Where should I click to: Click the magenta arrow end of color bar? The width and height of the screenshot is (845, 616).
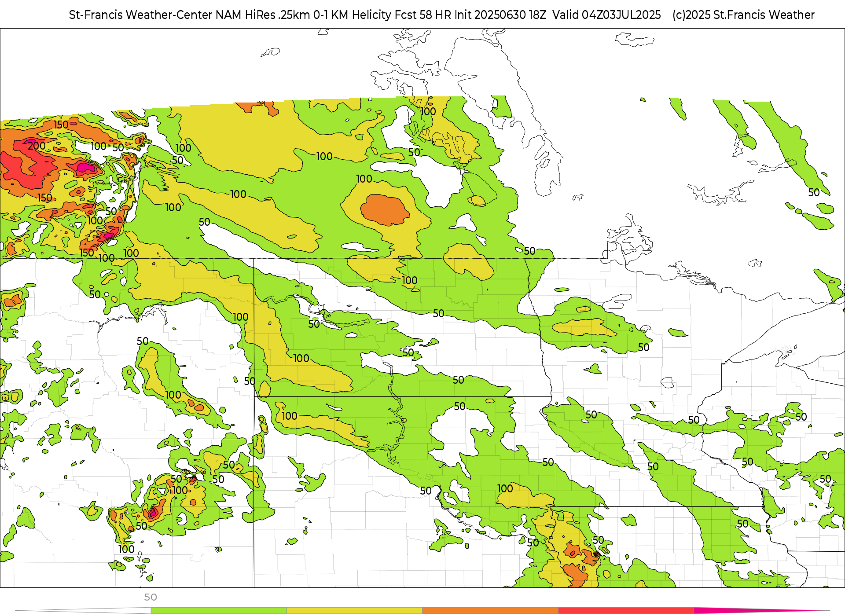pyautogui.click(x=761, y=610)
